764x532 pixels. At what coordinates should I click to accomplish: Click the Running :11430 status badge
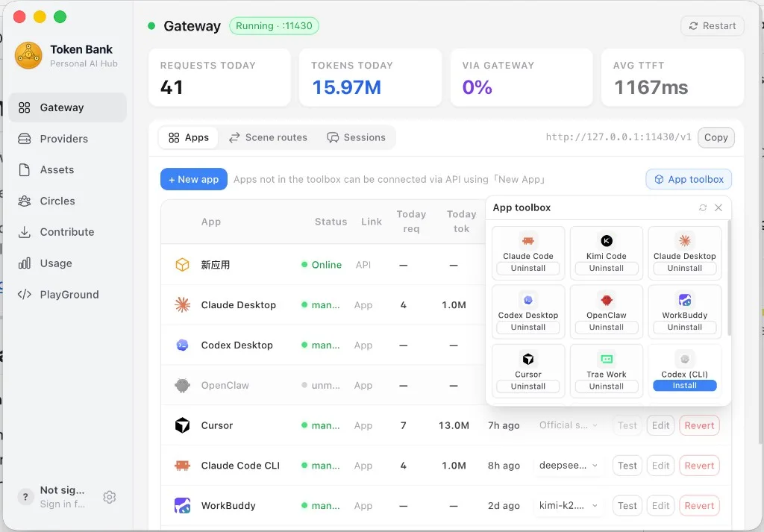point(274,26)
